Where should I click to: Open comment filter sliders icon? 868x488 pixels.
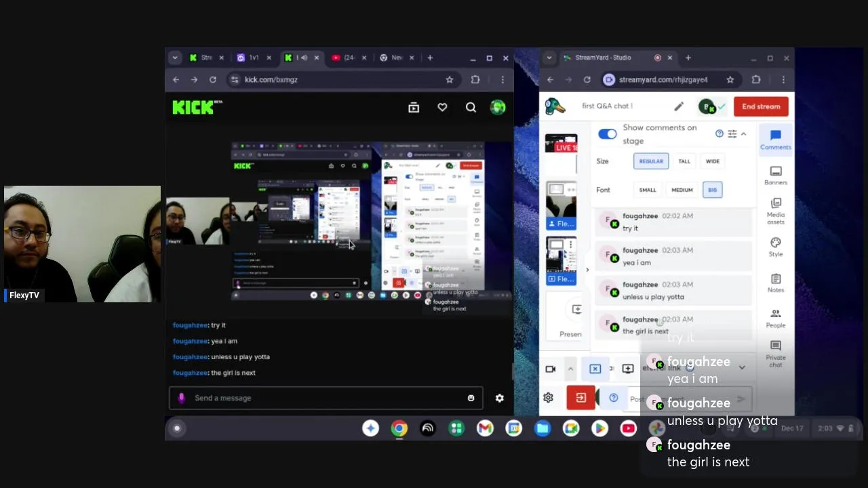pyautogui.click(x=732, y=134)
